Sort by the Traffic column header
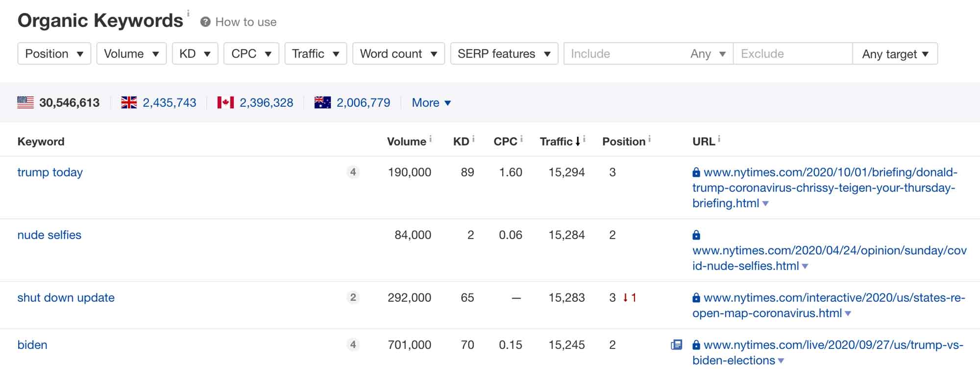This screenshot has width=980, height=371. coord(556,142)
